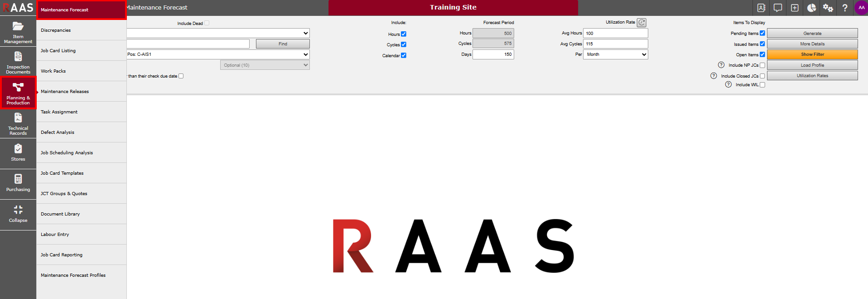Open Document Library menu item
The image size is (868, 299).
click(81, 214)
